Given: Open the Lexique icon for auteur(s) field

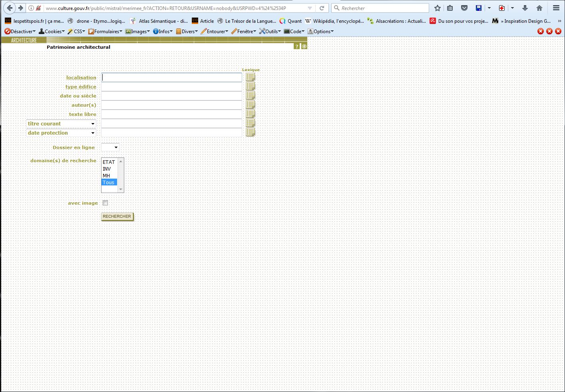Looking at the screenshot, I should [x=250, y=105].
